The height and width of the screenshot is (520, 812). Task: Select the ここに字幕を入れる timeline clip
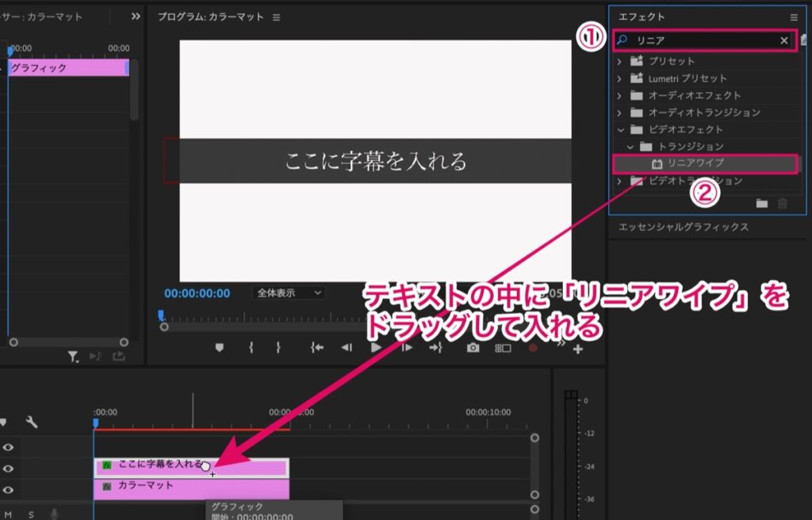(x=191, y=468)
